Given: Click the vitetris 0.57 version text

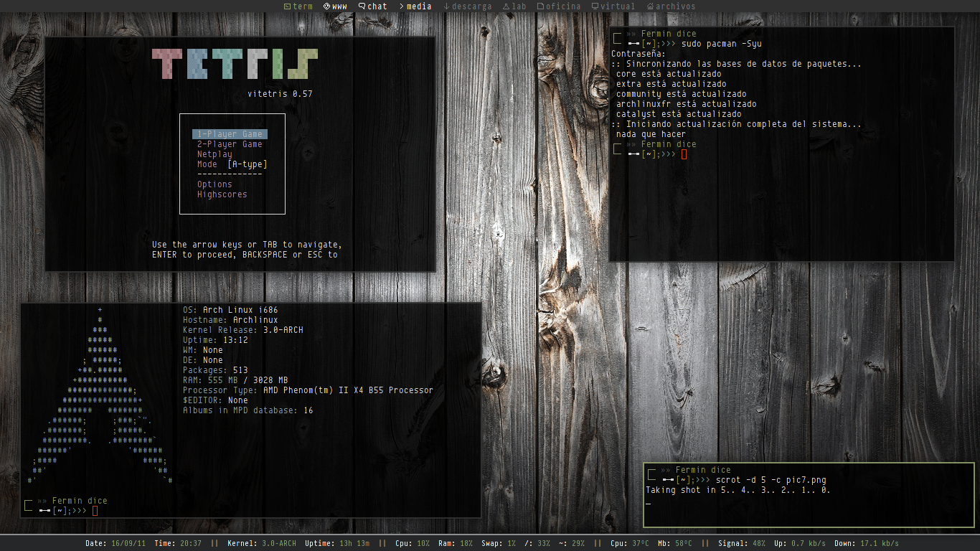Looking at the screenshot, I should [x=280, y=94].
